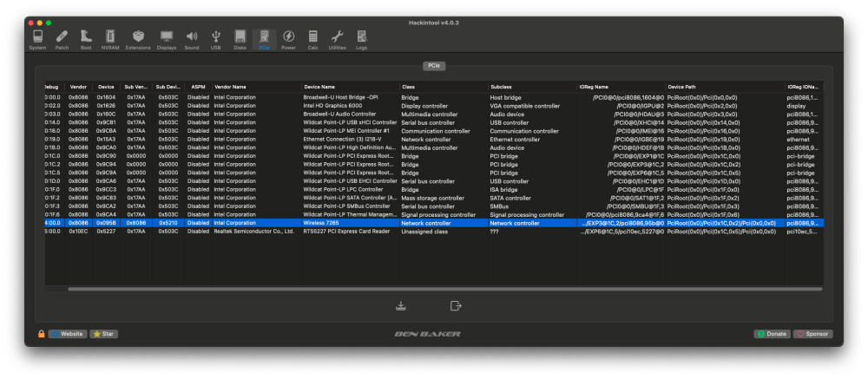Click the lock icon at bottom left

point(42,334)
